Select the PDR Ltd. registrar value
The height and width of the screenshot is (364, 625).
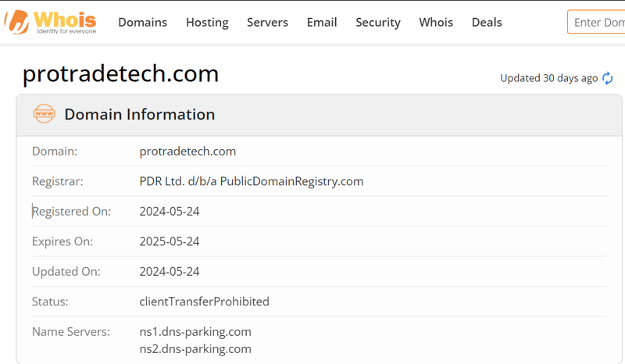tap(252, 181)
